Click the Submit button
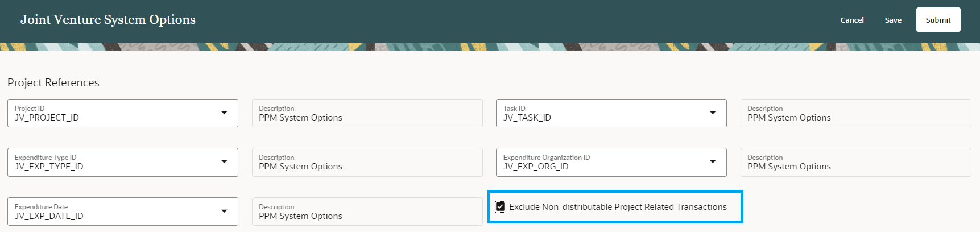 point(938,20)
